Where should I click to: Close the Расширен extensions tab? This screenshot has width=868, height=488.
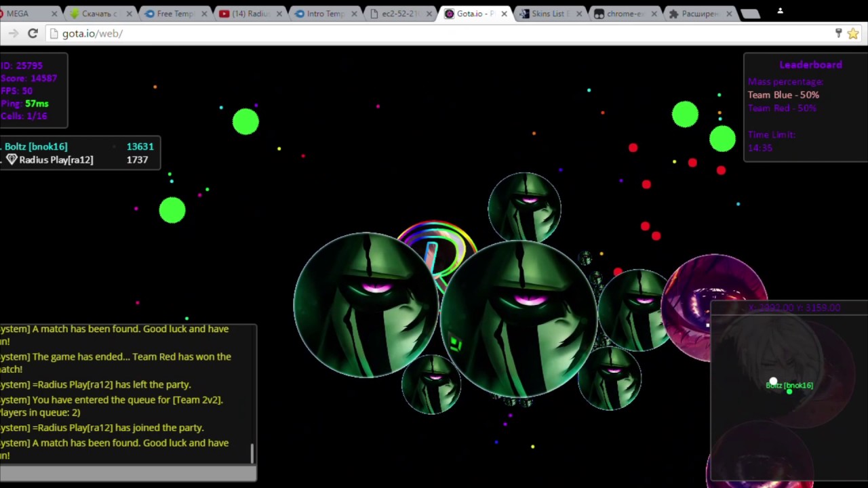(x=729, y=14)
